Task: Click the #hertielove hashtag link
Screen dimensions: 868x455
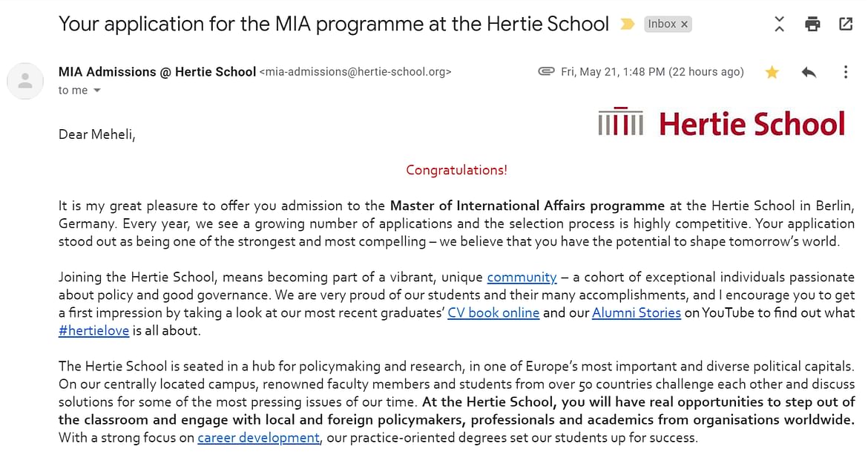Action: click(x=93, y=330)
